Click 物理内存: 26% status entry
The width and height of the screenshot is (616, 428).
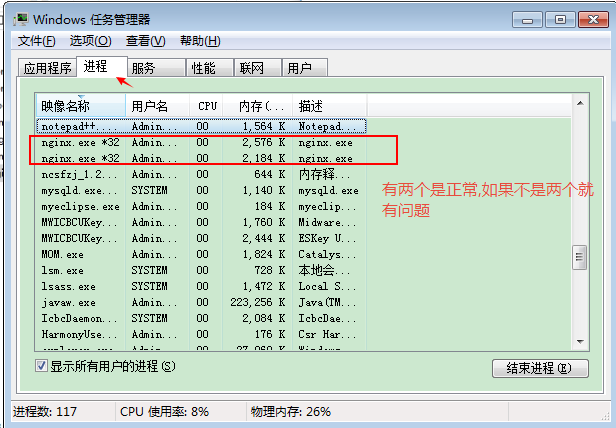[291, 411]
